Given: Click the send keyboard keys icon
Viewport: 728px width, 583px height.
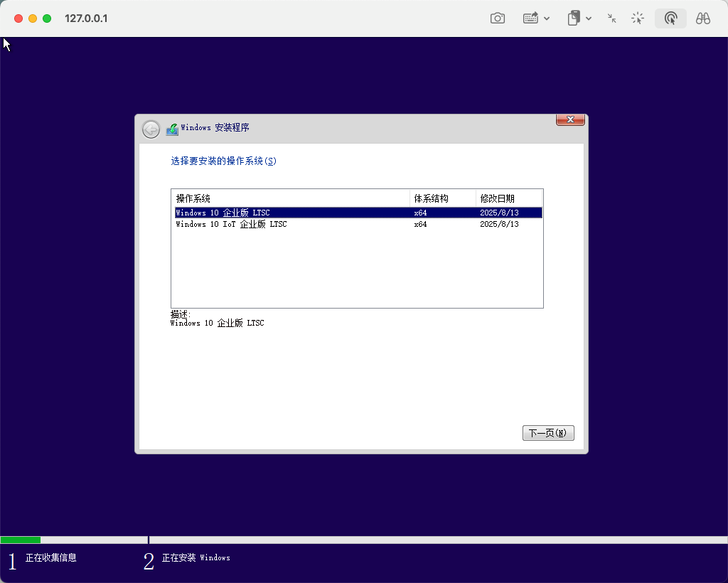Looking at the screenshot, I should click(530, 18).
